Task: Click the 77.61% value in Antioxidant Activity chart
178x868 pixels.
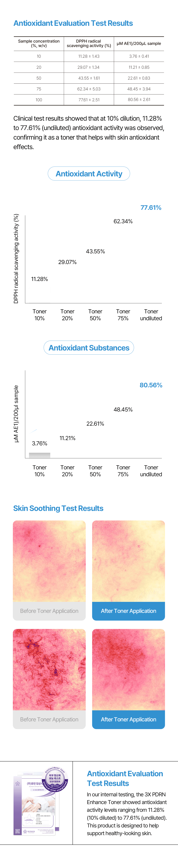Action: [x=151, y=208]
